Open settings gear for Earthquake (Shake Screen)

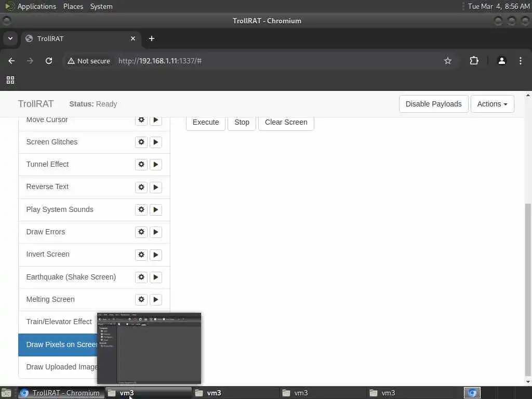[x=141, y=277]
